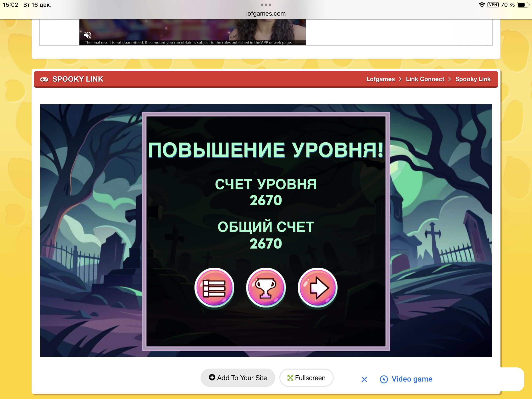Image resolution: width=532 pixels, height=399 pixels.
Task: Open the trophy leaderboard button
Action: [266, 288]
